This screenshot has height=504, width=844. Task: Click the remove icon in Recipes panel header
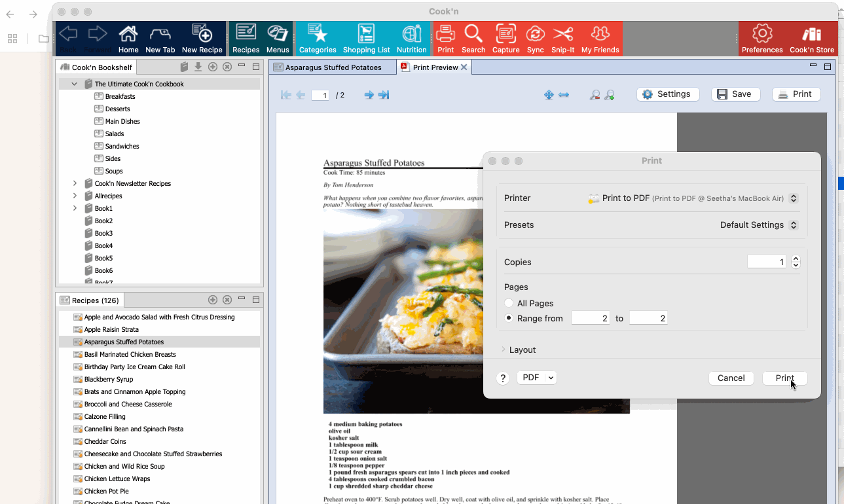(x=227, y=300)
